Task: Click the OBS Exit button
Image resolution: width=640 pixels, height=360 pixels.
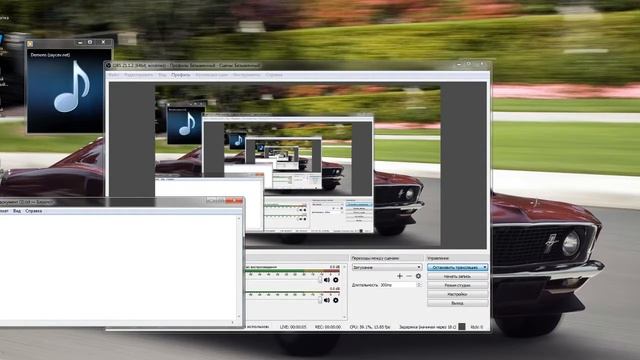Action: (x=458, y=303)
